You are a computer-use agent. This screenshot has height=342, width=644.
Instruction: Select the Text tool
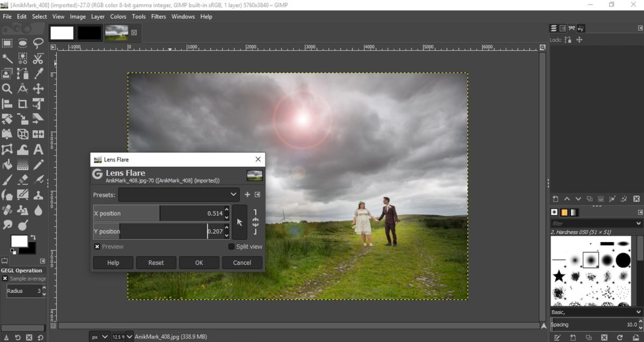coord(38,149)
